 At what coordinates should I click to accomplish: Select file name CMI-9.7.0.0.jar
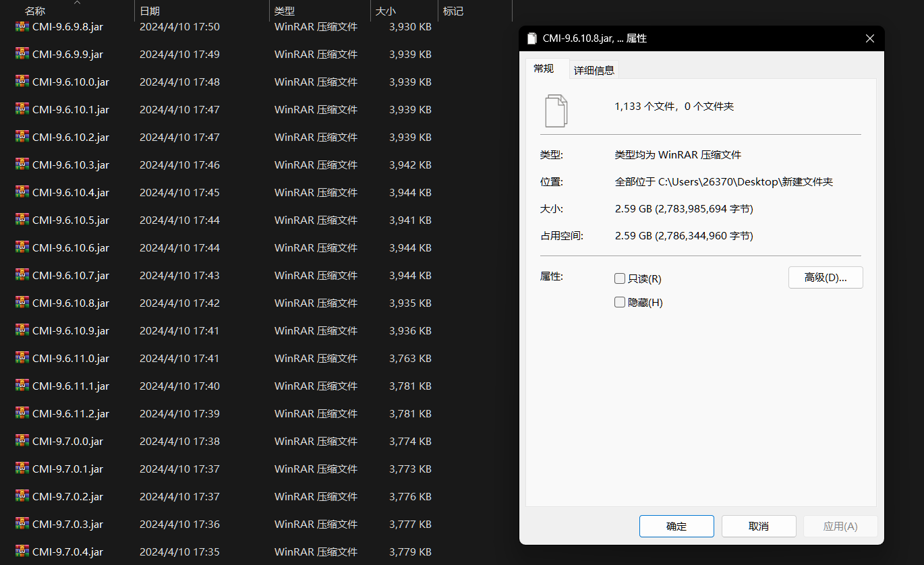pyautogui.click(x=67, y=441)
